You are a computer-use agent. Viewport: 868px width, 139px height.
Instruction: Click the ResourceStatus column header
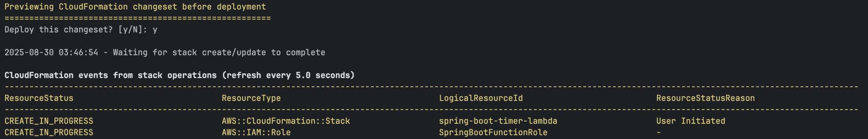(x=39, y=98)
